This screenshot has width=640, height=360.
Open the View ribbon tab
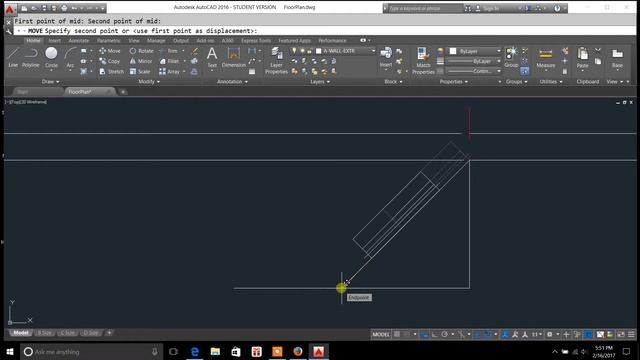point(134,40)
